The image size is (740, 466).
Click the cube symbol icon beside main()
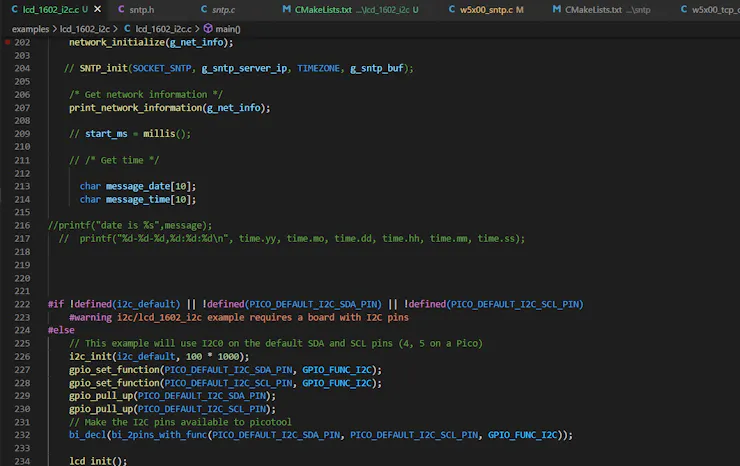click(x=208, y=29)
